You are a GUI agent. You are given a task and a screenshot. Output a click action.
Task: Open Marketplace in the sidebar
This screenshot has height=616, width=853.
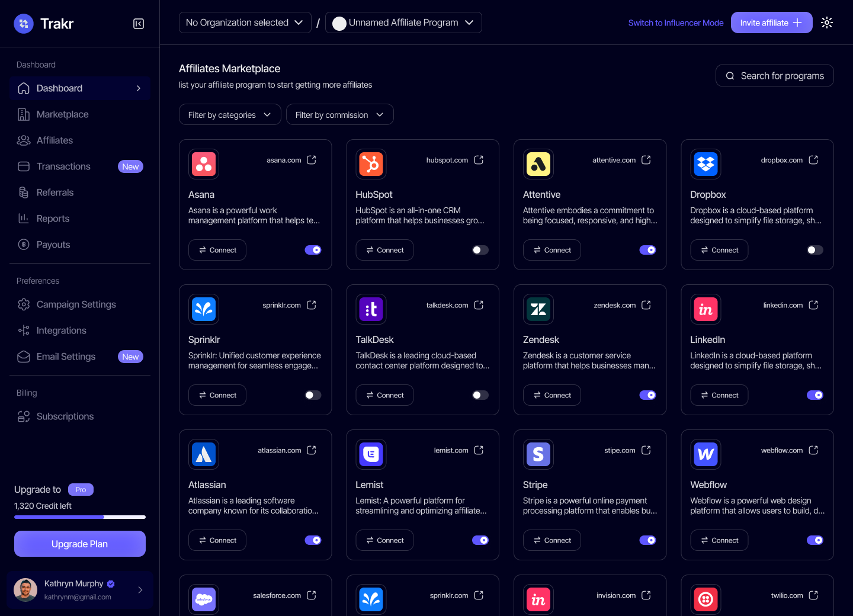tap(62, 114)
